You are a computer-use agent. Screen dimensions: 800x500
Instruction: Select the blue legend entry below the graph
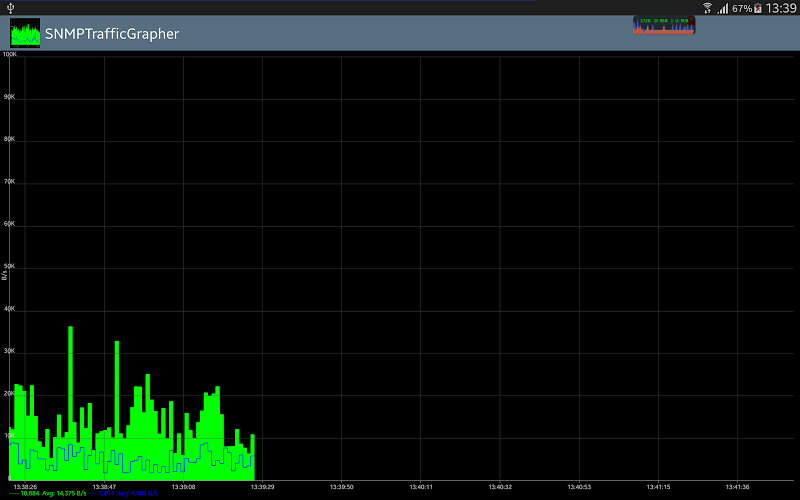[128, 494]
